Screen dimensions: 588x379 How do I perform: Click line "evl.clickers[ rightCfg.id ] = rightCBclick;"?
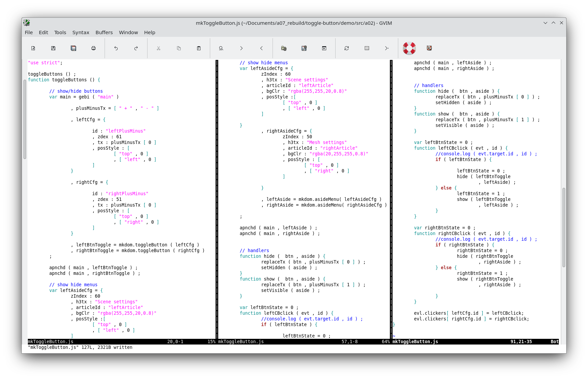471,319
